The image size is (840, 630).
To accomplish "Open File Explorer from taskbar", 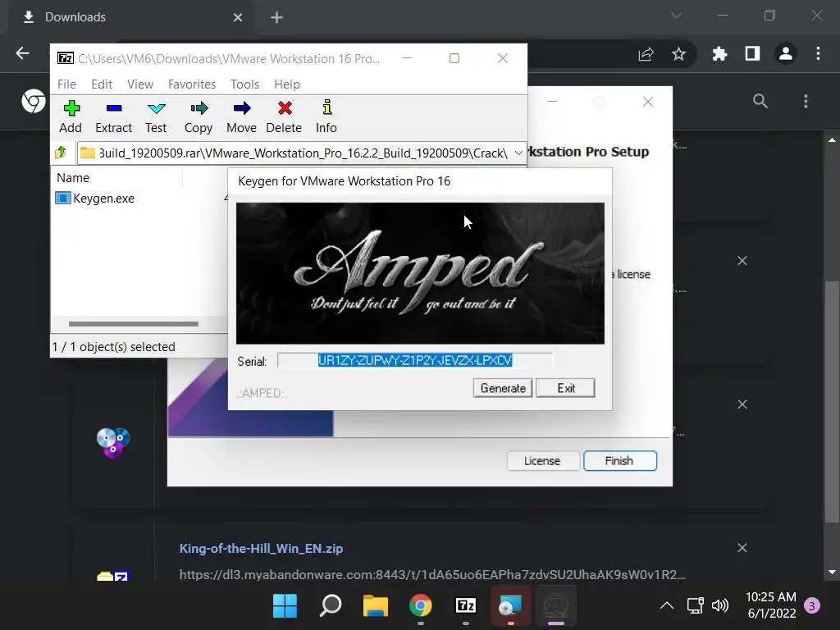I will click(x=376, y=606).
